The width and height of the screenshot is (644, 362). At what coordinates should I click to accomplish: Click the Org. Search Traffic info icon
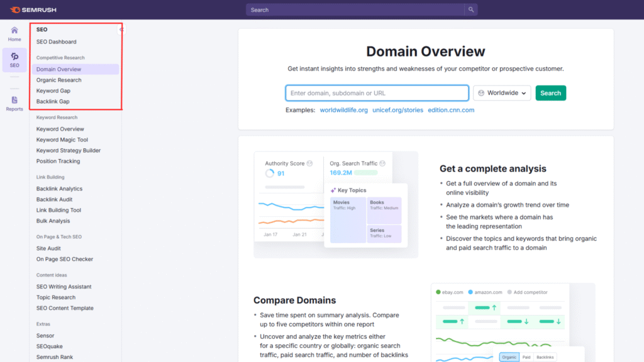[382, 163]
